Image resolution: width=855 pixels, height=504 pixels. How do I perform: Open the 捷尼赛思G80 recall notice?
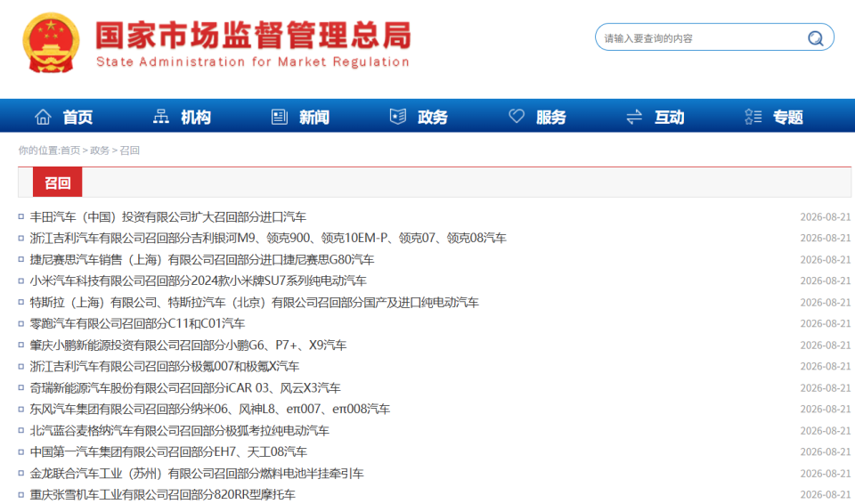(x=202, y=260)
